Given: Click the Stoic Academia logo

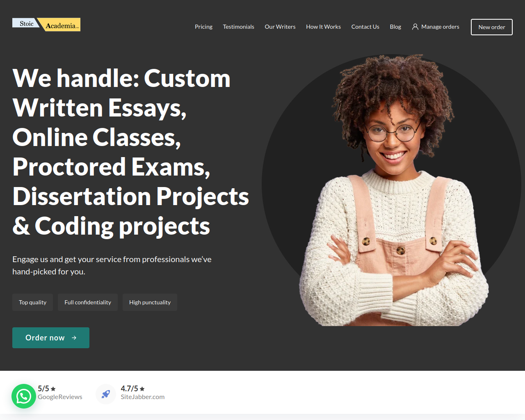Looking at the screenshot, I should coord(46,24).
